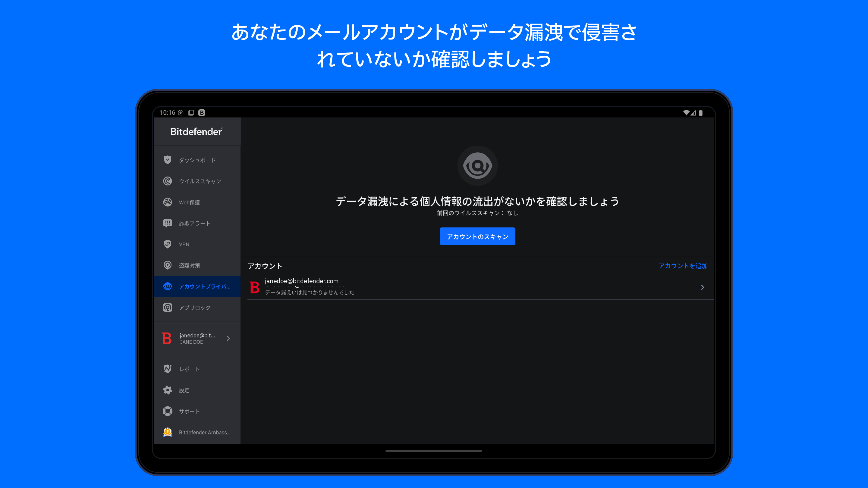
Task: Open 設定 from the sidebar
Action: 197,390
